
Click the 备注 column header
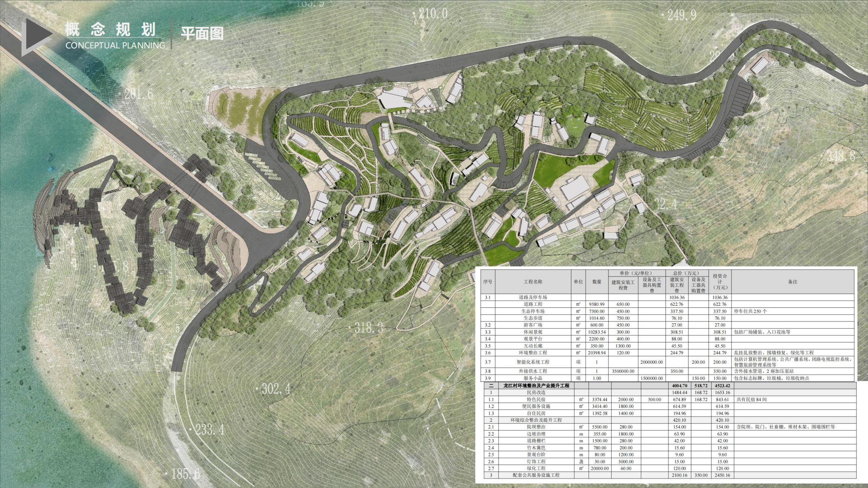pyautogui.click(x=792, y=281)
